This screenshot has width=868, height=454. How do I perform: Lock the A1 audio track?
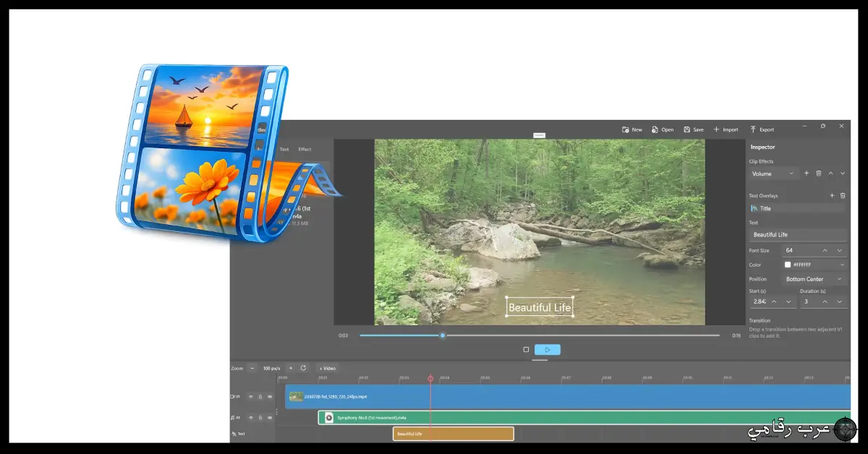[x=260, y=417]
